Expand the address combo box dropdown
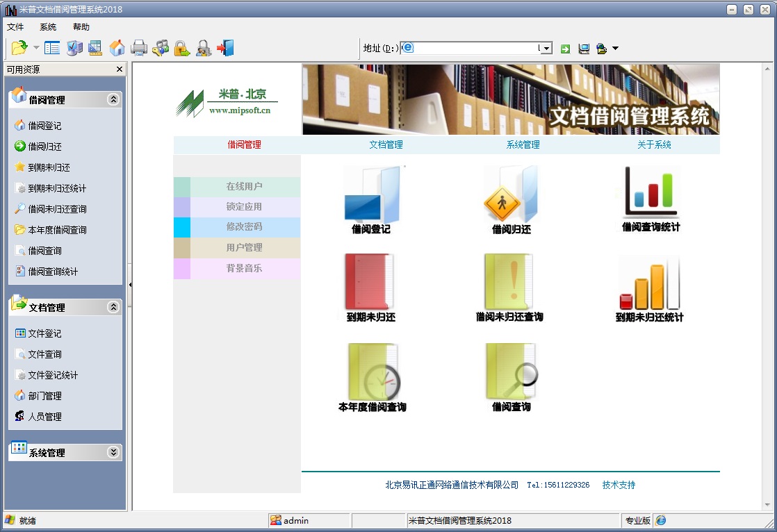Image resolution: width=777 pixels, height=532 pixels. click(546, 49)
